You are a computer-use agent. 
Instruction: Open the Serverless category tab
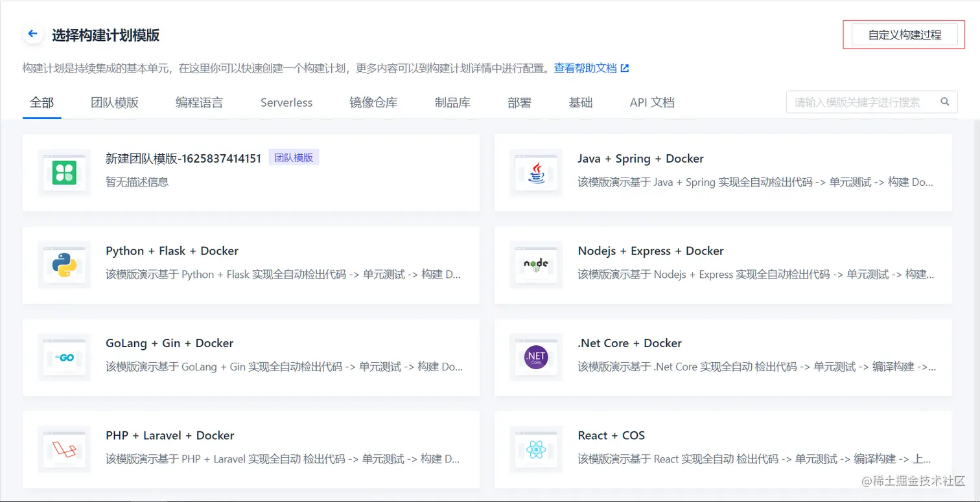[286, 102]
